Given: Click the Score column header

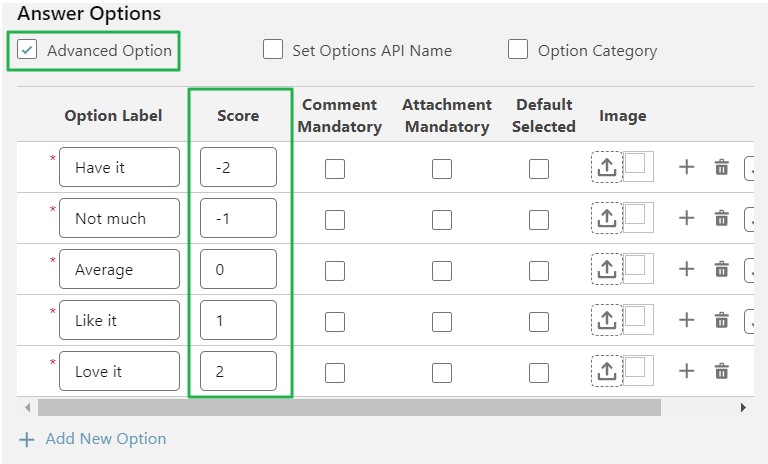Looking at the screenshot, I should pyautogui.click(x=238, y=116).
